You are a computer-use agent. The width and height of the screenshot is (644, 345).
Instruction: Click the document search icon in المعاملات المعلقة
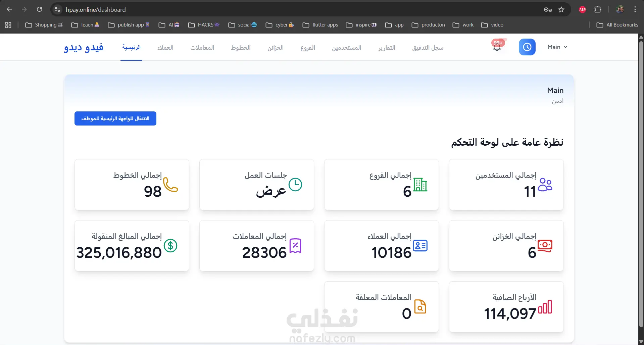click(420, 307)
